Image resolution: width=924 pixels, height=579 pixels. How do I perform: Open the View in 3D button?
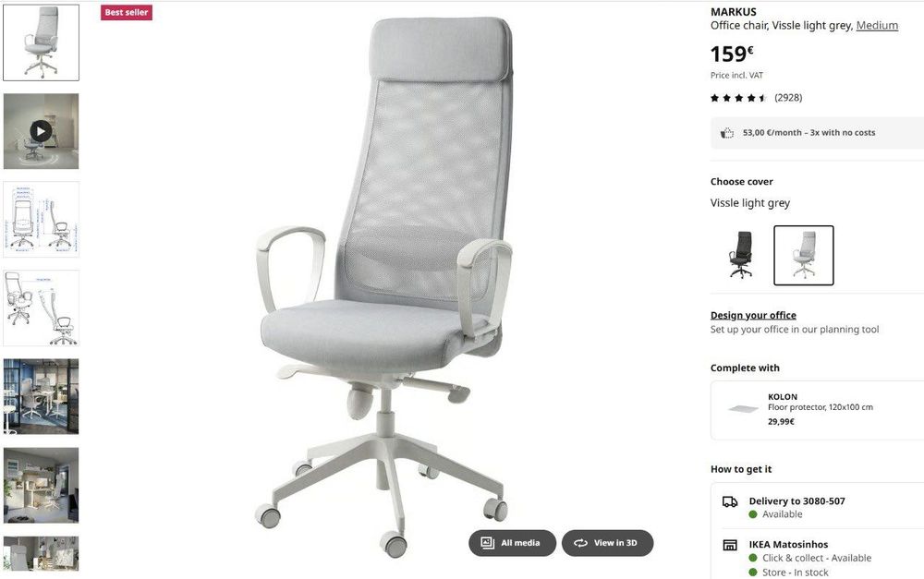[607, 542]
